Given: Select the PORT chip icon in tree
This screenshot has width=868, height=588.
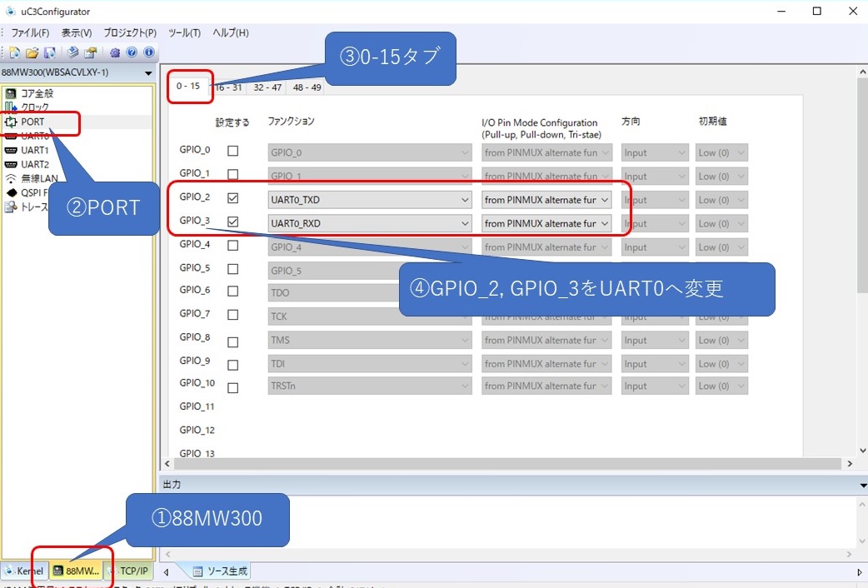Looking at the screenshot, I should click(x=11, y=122).
